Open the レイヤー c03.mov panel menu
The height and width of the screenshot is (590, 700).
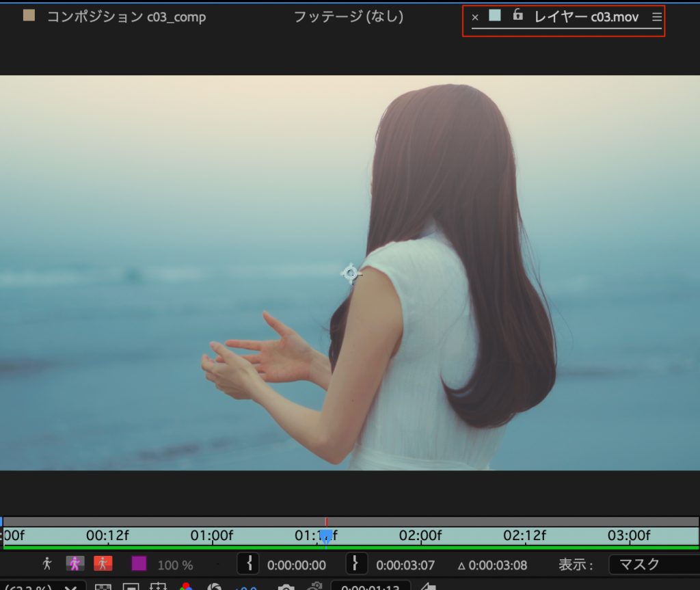click(657, 17)
